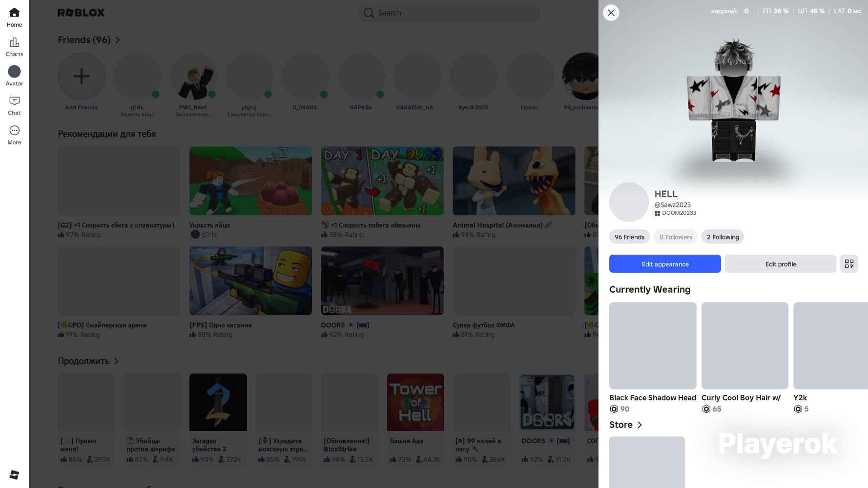Expand the Store section chevron
Image resolution: width=868 pixels, height=488 pixels.
(x=640, y=425)
